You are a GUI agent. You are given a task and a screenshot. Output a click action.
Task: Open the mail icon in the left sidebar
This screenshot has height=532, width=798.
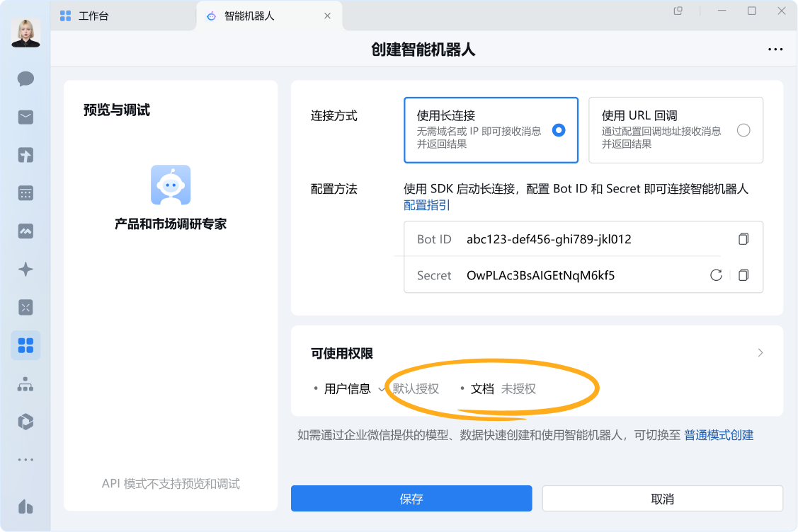coord(25,117)
